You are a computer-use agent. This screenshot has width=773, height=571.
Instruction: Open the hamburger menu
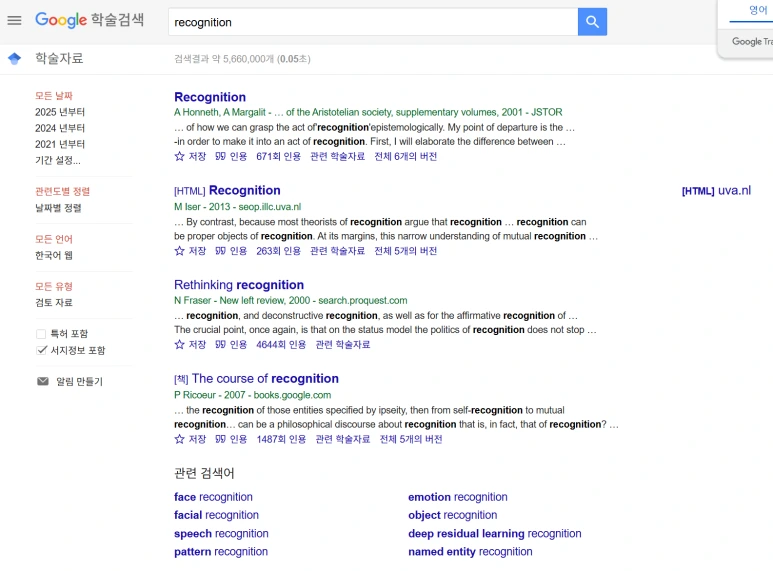pyautogui.click(x=14, y=20)
